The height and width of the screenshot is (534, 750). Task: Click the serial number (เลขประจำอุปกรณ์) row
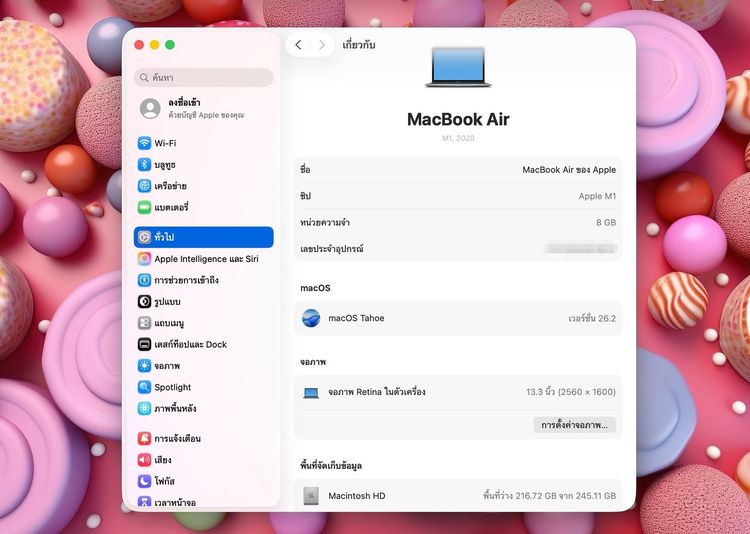[458, 249]
